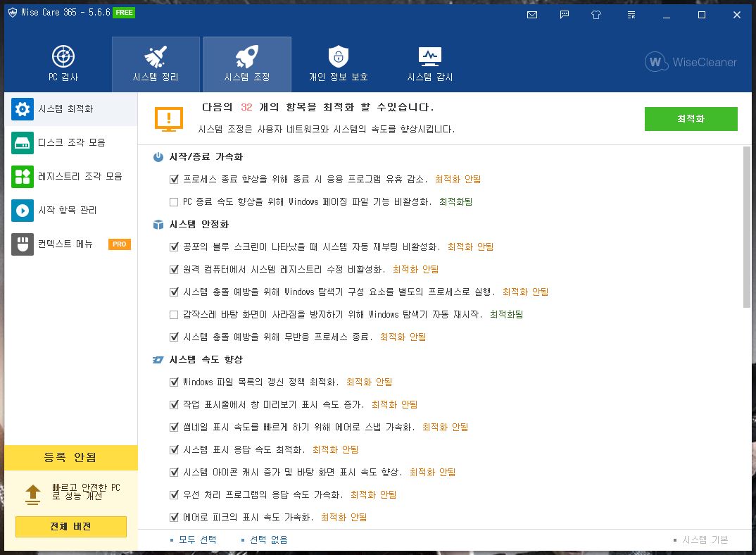
Task: Click the 시스템 속도 향상 section icon
Action: [x=158, y=359]
